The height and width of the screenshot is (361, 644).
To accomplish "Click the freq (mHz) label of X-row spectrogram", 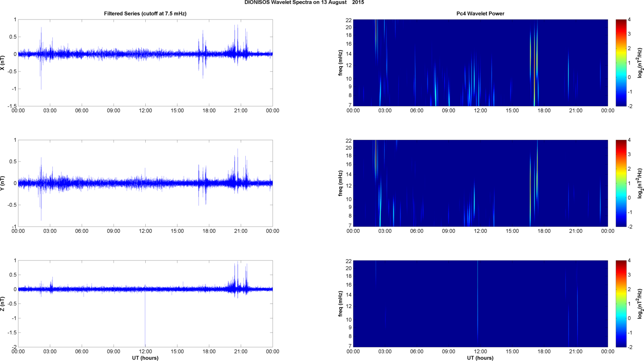I will tap(340, 63).
